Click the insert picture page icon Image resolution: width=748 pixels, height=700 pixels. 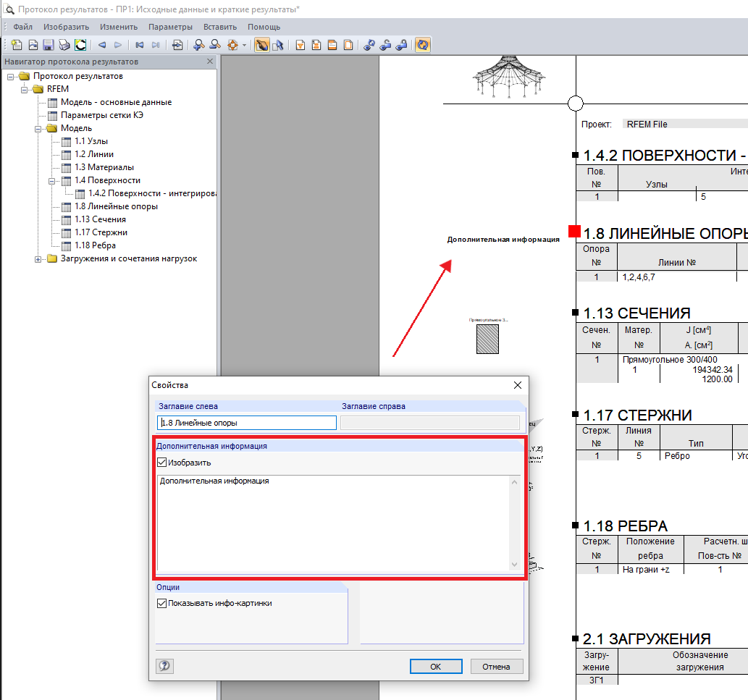pyautogui.click(x=33, y=45)
